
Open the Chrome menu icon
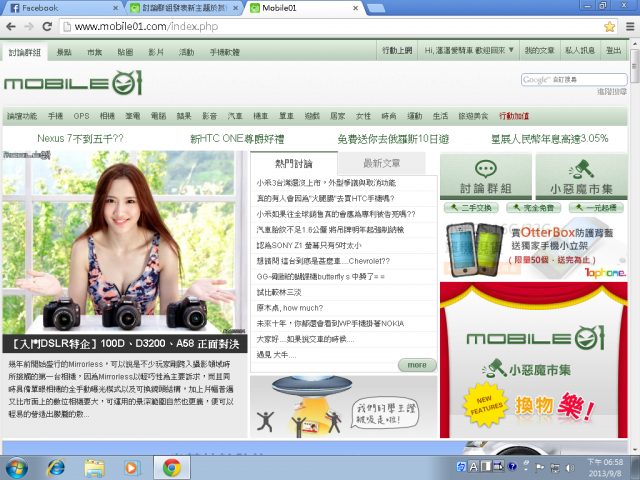coord(630,27)
